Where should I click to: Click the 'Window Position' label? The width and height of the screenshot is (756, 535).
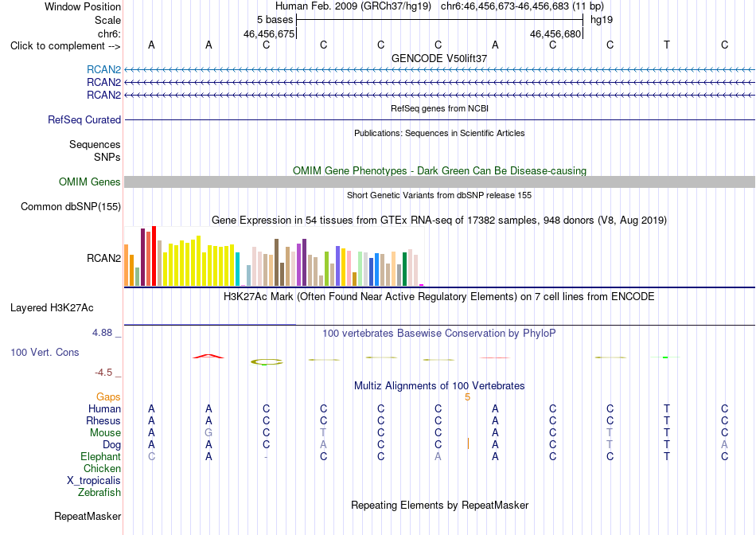tap(83, 6)
